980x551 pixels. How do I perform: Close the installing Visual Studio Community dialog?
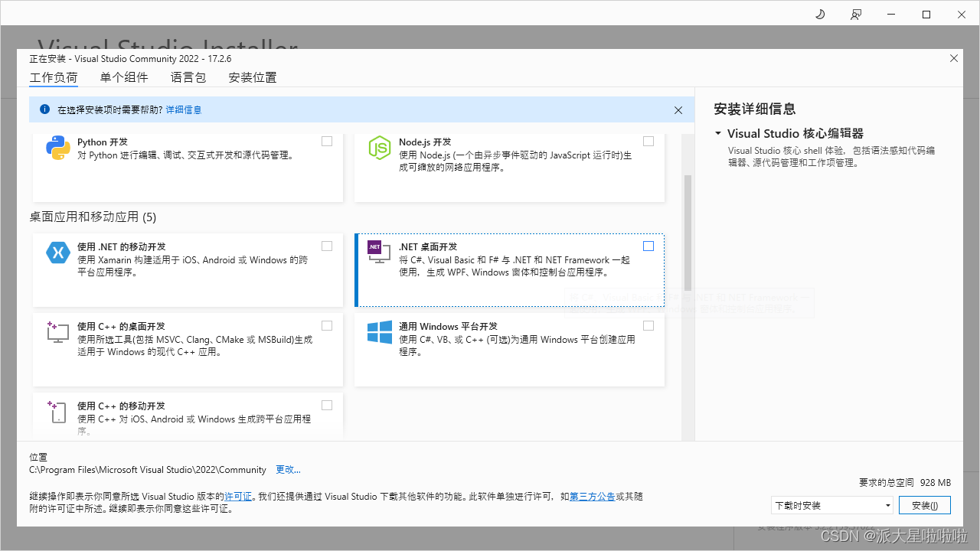[x=954, y=58]
